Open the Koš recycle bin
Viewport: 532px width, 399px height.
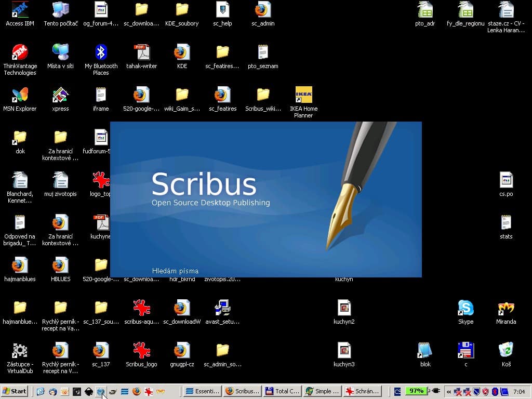tap(506, 354)
